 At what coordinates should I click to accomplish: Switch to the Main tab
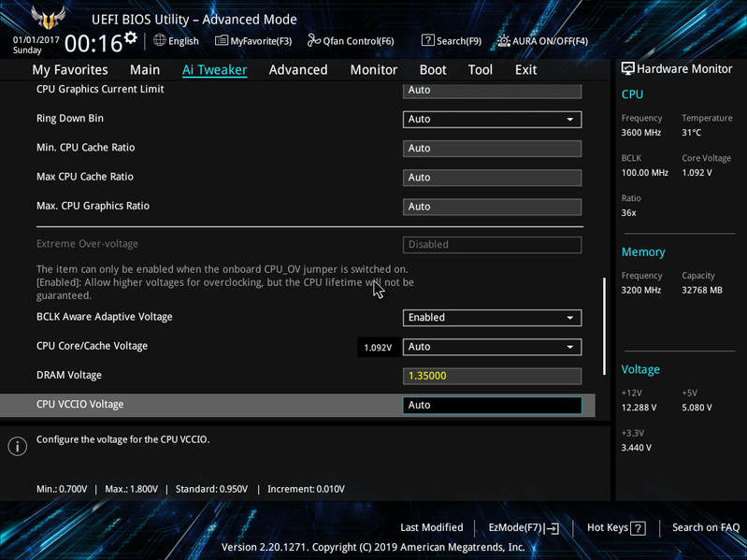point(145,70)
